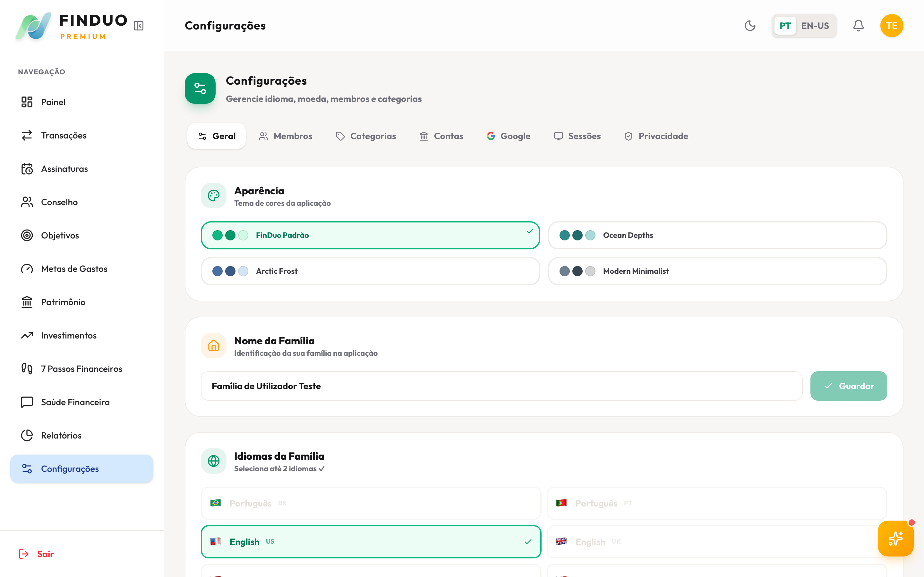Screen dimensions: 924x577
Task: View Investimentos from the navigation panel
Action: coord(69,335)
